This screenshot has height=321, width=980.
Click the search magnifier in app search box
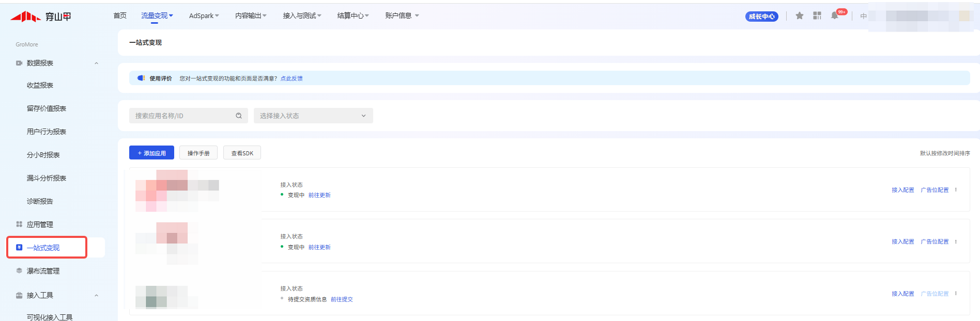(x=239, y=116)
